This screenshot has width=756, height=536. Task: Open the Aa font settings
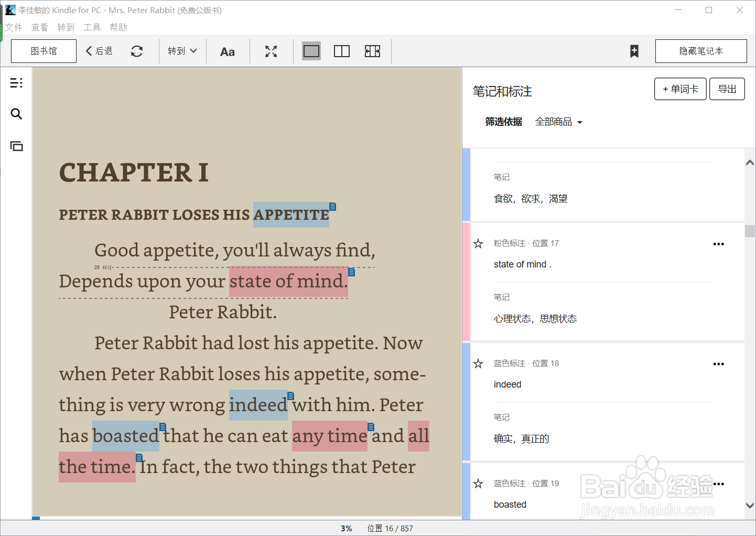click(228, 51)
